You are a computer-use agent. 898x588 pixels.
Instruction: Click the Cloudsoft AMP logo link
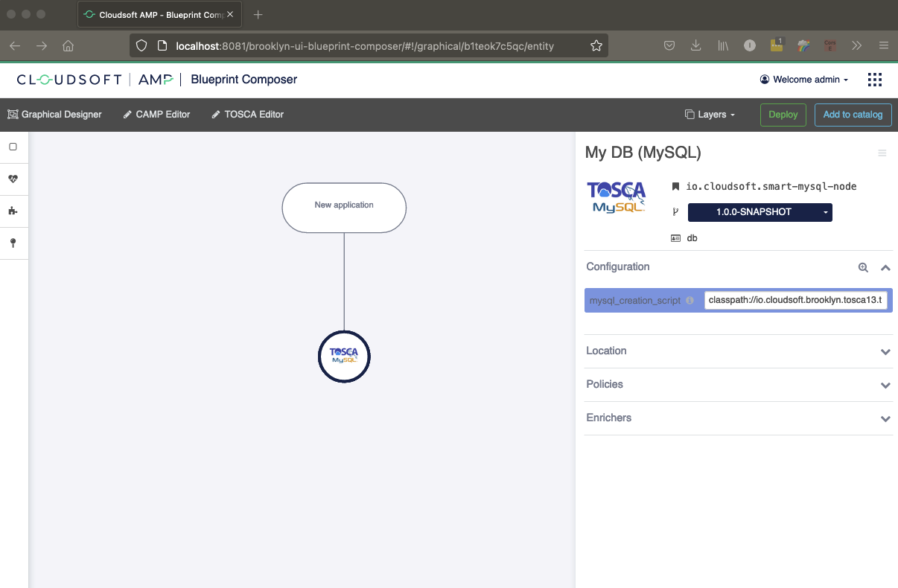(x=95, y=80)
